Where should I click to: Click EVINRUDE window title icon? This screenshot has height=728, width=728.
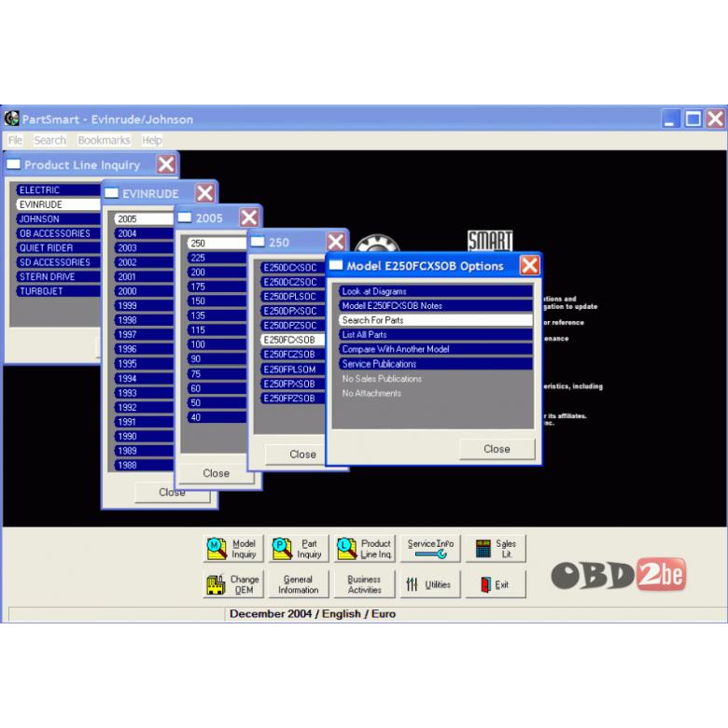111,193
